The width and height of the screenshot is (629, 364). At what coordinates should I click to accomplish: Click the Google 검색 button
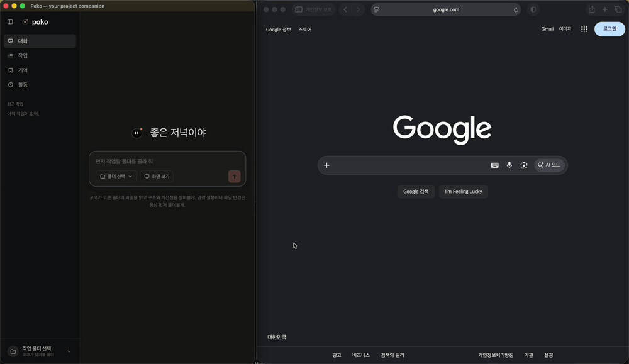[416, 192]
